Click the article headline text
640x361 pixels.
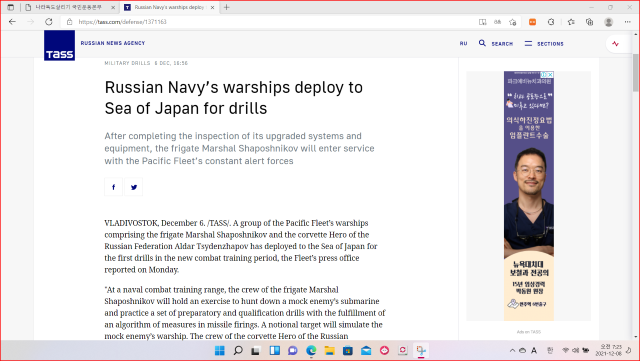point(233,98)
